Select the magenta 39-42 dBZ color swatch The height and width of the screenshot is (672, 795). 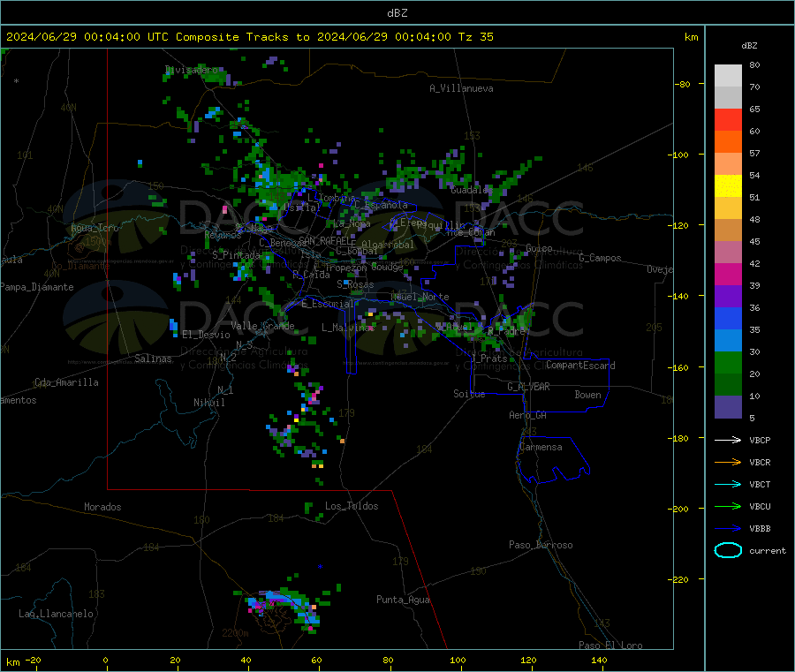pyautogui.click(x=728, y=274)
